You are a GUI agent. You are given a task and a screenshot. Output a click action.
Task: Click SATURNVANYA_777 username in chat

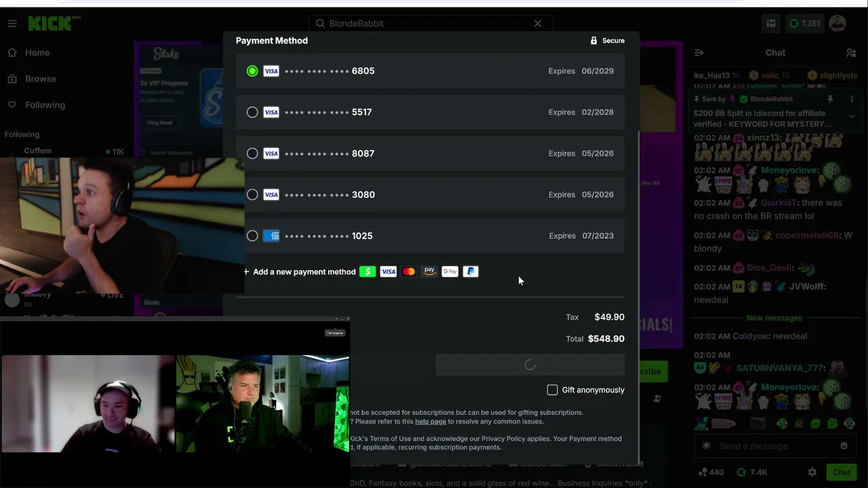(x=781, y=368)
